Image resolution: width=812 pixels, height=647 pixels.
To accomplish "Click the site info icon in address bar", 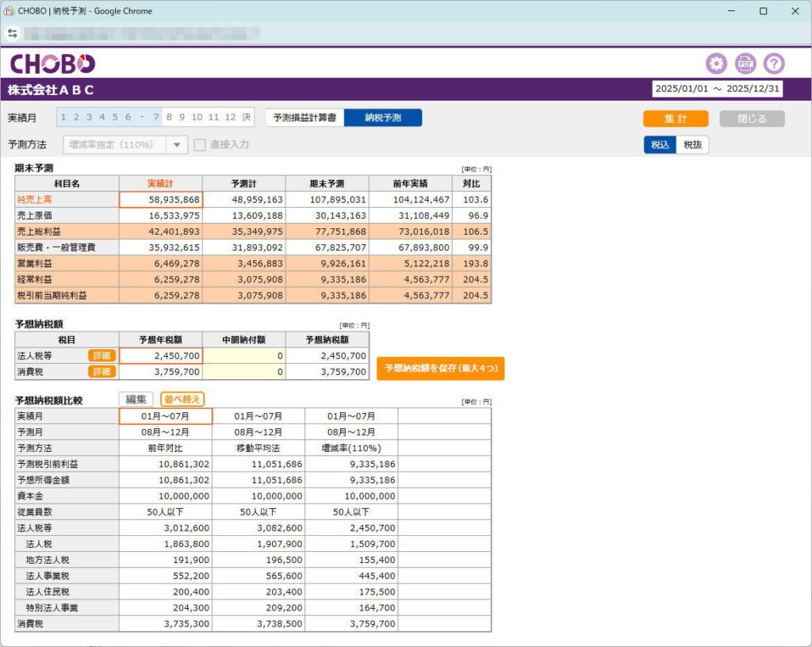I will click(12, 33).
